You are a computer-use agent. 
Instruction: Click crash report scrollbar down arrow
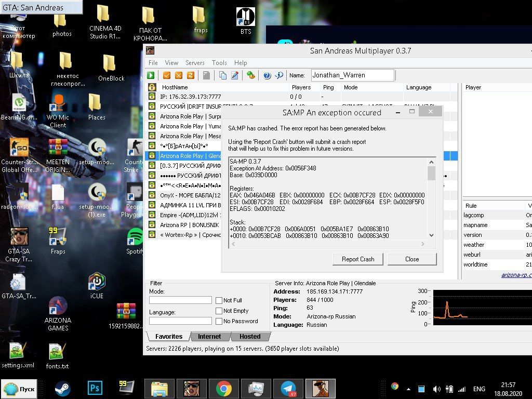[x=431, y=235]
